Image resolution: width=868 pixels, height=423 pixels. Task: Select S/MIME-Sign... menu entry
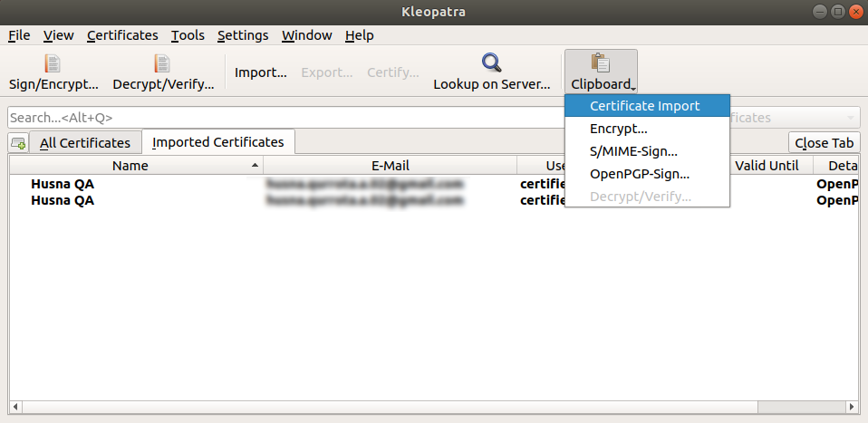point(647,151)
